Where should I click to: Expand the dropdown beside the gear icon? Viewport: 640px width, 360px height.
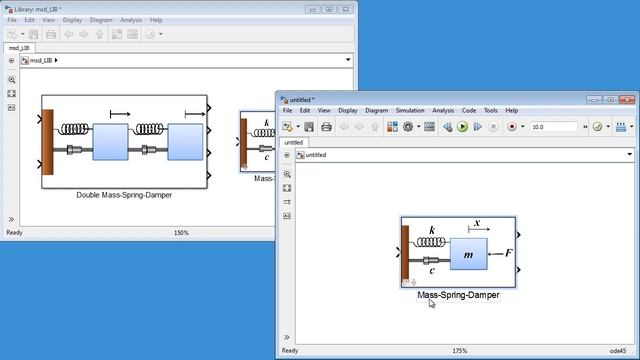418,127
